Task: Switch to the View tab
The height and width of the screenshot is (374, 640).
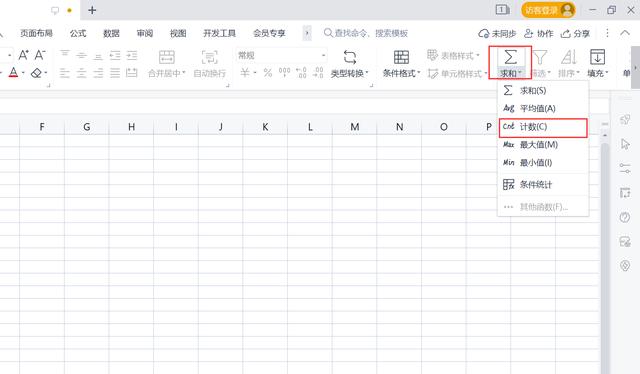Action: click(178, 33)
